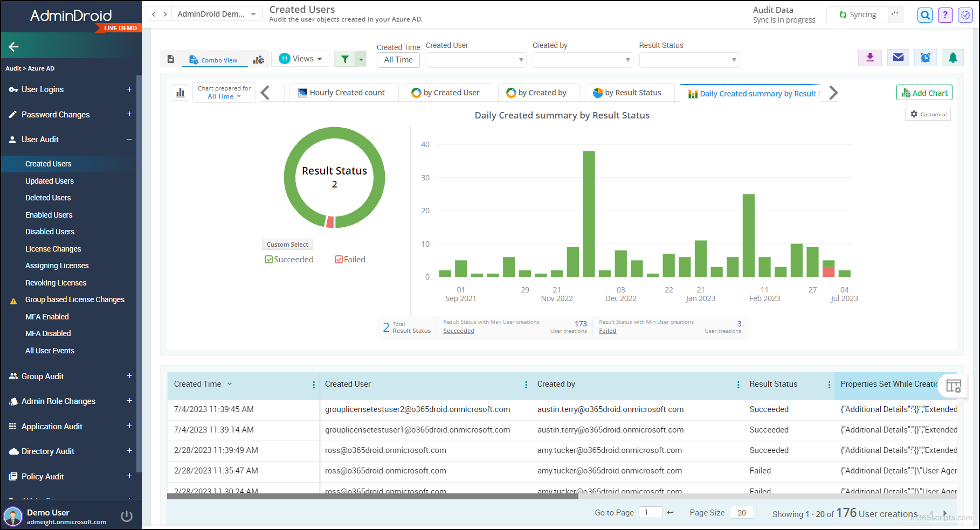
Task: Open the Views dropdown
Action: coord(300,58)
